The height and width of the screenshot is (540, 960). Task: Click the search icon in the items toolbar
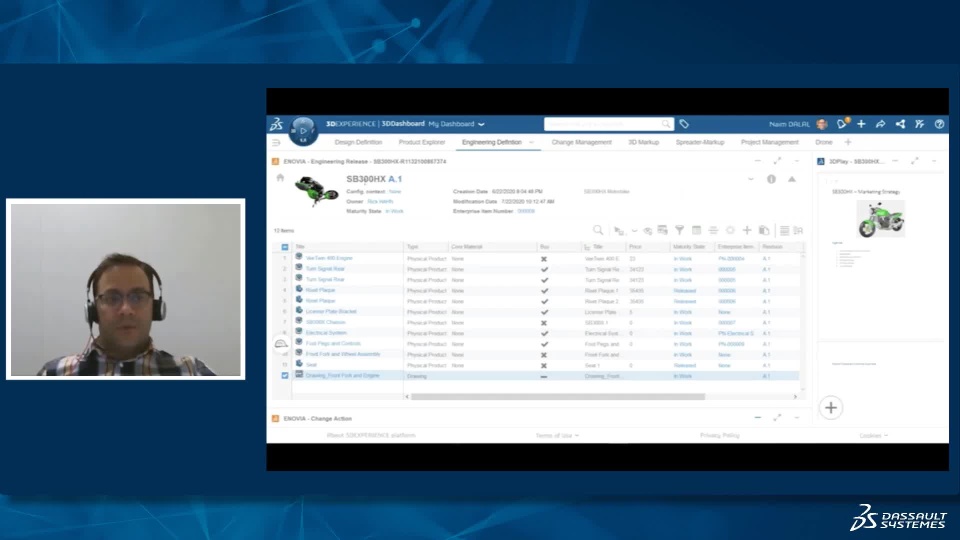coord(598,230)
